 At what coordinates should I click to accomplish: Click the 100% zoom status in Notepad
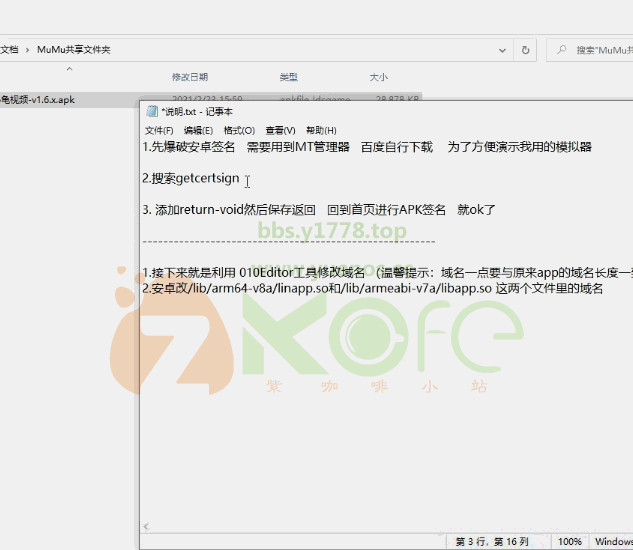pyautogui.click(x=570, y=542)
